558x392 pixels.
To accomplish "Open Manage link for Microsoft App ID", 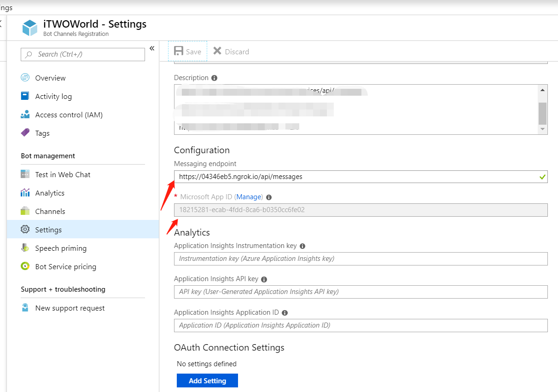I will [249, 196].
